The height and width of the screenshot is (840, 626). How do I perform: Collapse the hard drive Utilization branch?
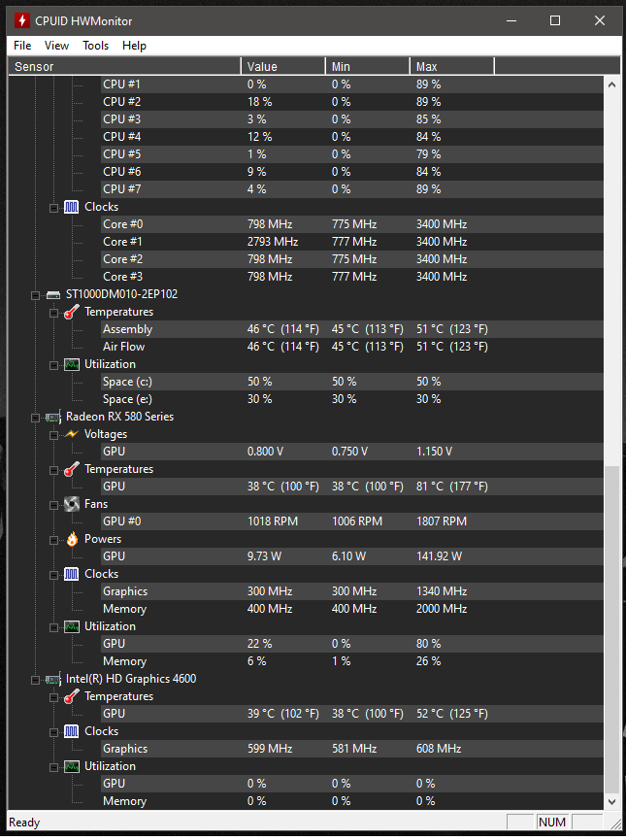click(53, 365)
